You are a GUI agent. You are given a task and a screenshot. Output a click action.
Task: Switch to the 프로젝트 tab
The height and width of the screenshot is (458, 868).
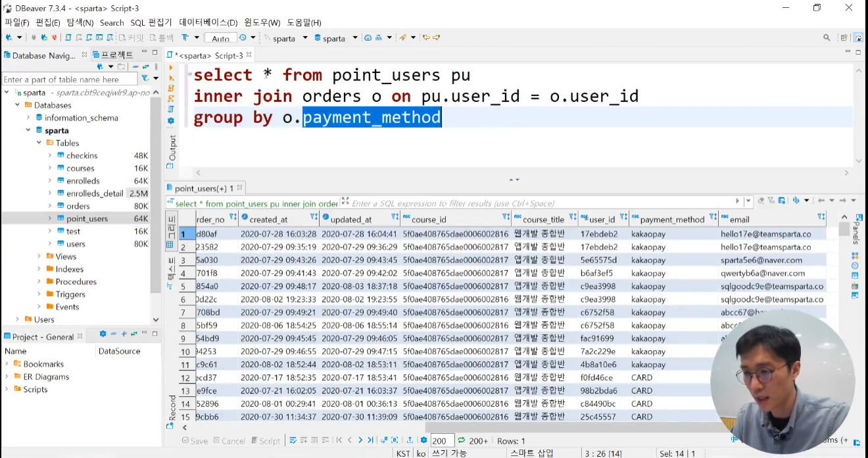(114, 55)
